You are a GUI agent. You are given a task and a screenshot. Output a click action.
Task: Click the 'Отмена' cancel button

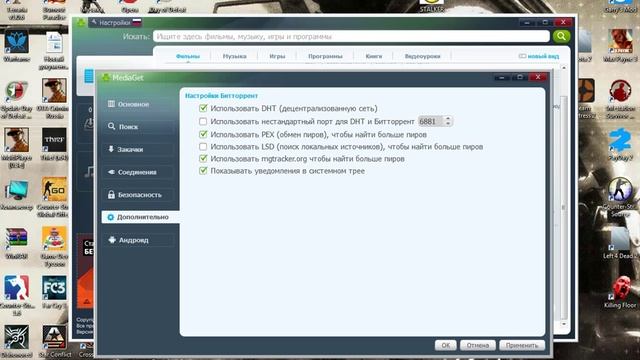478,345
